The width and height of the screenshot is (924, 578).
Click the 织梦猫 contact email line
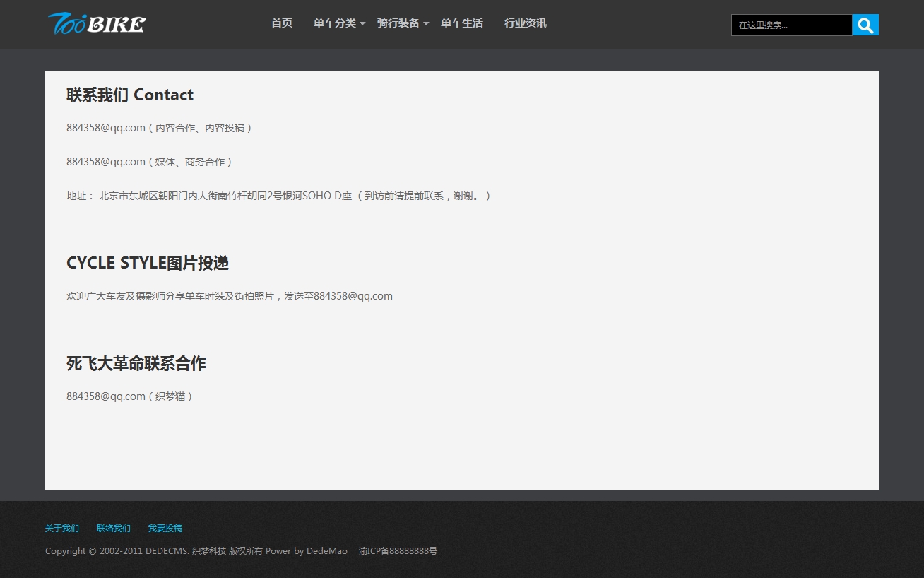pos(129,396)
